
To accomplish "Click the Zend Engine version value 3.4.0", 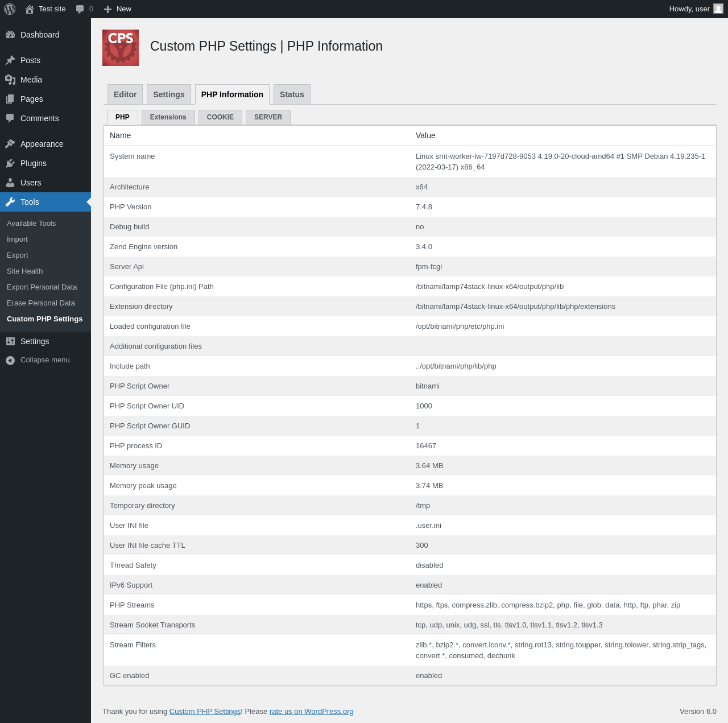I will 424,247.
